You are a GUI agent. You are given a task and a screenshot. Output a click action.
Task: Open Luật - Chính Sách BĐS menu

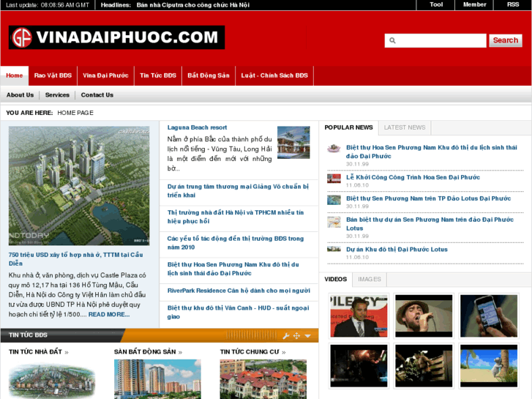(274, 75)
